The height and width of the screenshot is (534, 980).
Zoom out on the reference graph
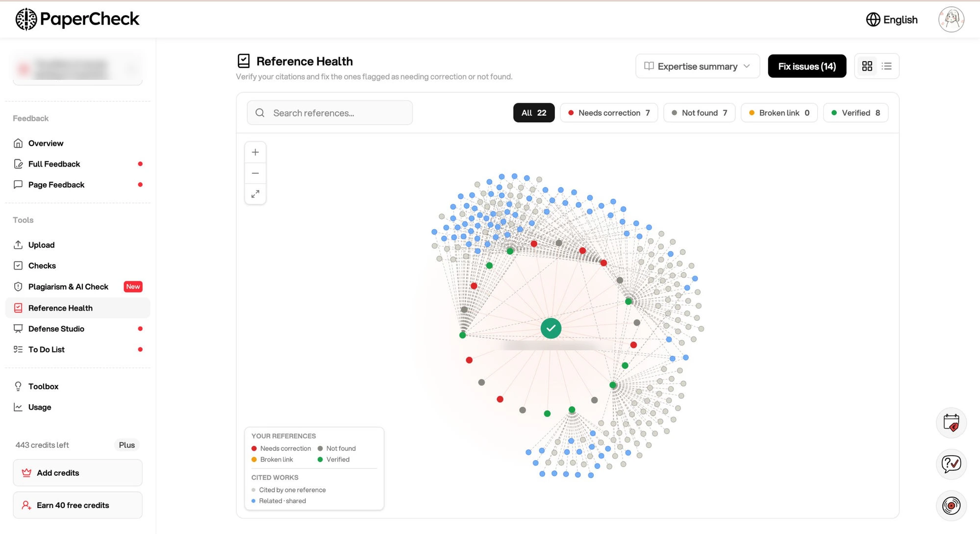click(255, 173)
